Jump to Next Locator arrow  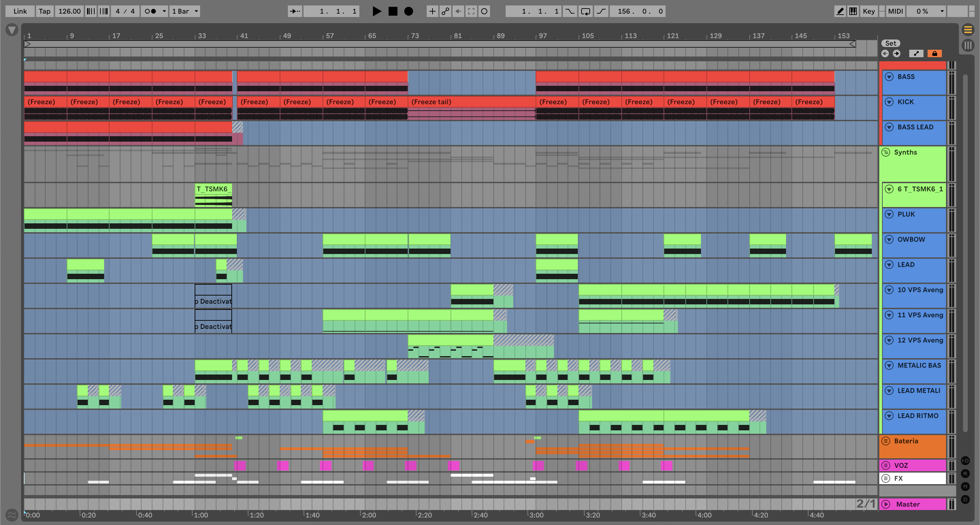897,53
